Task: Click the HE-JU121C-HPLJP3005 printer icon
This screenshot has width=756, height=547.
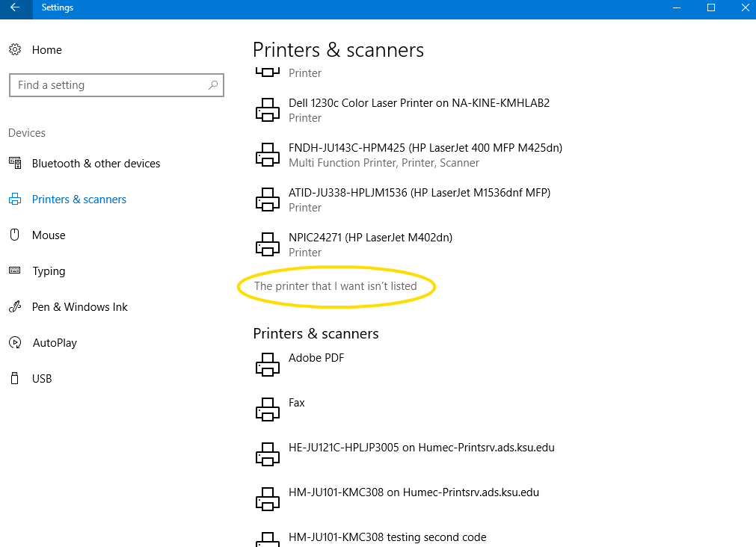Action: coord(268,454)
